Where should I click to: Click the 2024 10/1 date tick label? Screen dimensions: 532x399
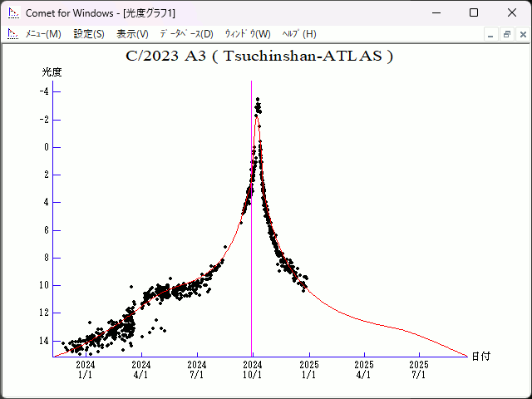click(x=252, y=369)
